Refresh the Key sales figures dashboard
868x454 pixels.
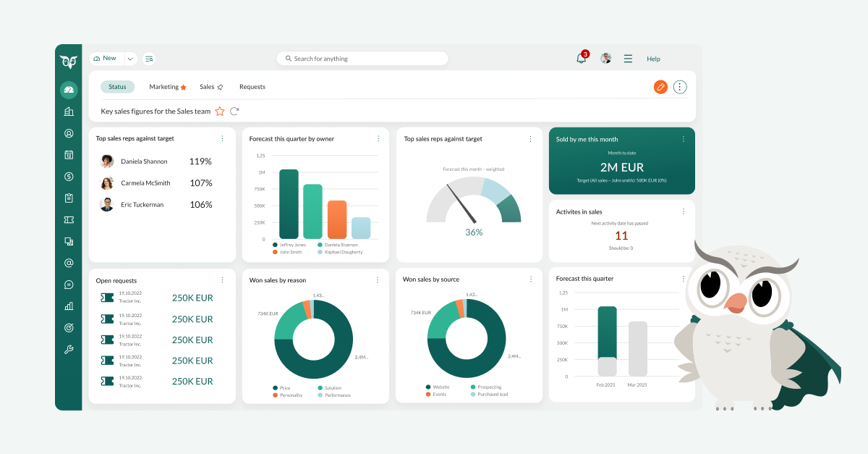pyautogui.click(x=234, y=111)
